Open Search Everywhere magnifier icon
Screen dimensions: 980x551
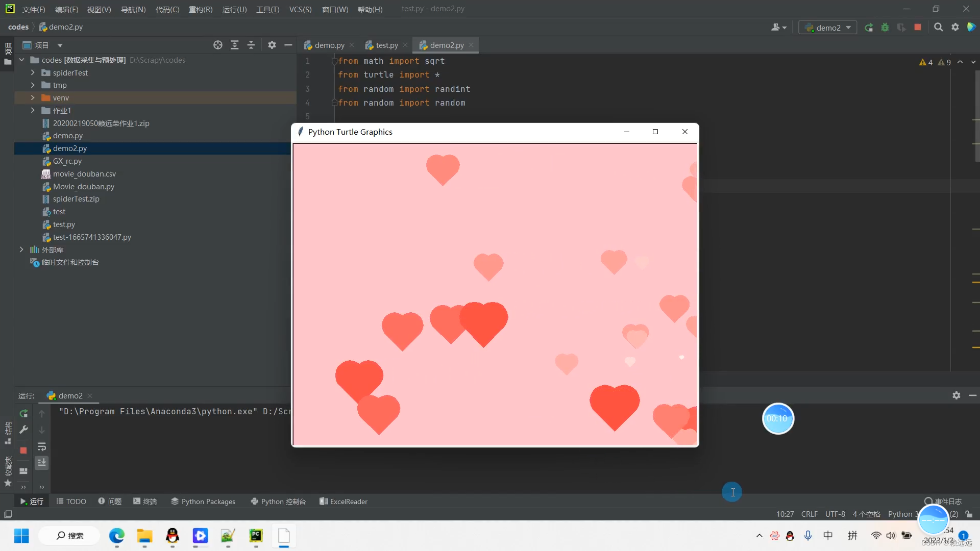tap(938, 28)
